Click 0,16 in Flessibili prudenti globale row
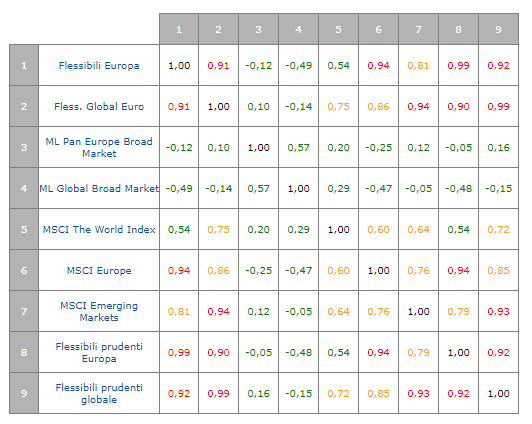 (259, 393)
